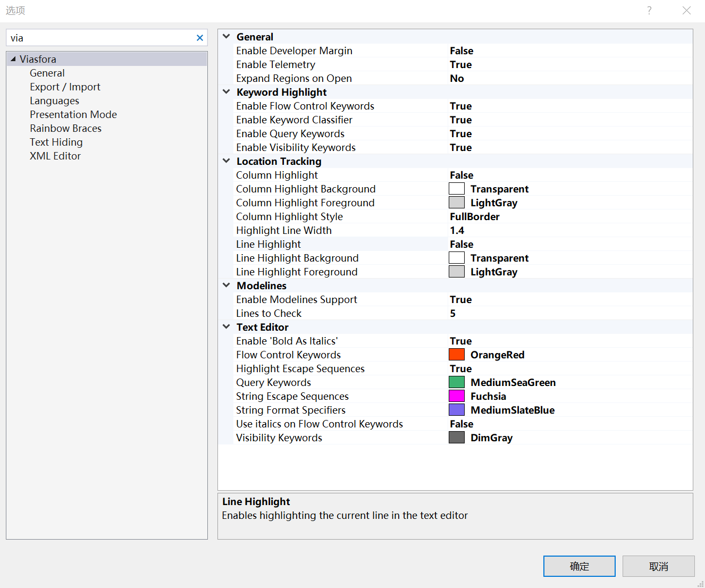This screenshot has width=705, height=588.
Task: Click Line Highlight Background transparent swatch
Action: click(457, 258)
